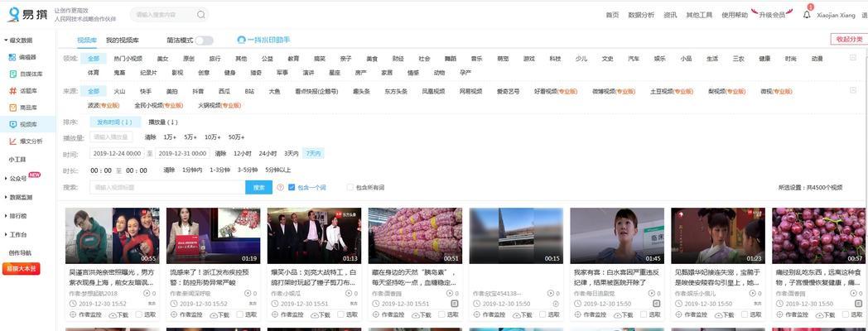Open 爆文分析 in the left sidebar
Screen dimensions: 868x331
pos(26,142)
